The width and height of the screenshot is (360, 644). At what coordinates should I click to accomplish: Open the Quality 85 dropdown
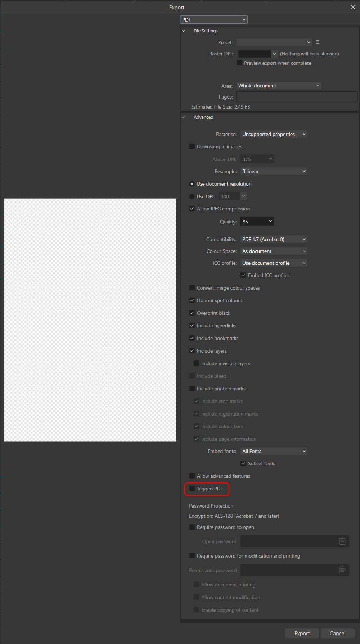(257, 221)
